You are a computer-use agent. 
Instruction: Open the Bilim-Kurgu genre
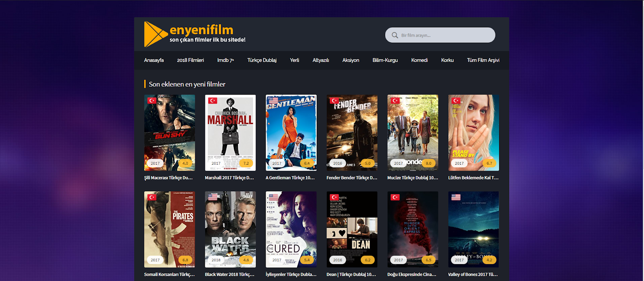tap(385, 60)
